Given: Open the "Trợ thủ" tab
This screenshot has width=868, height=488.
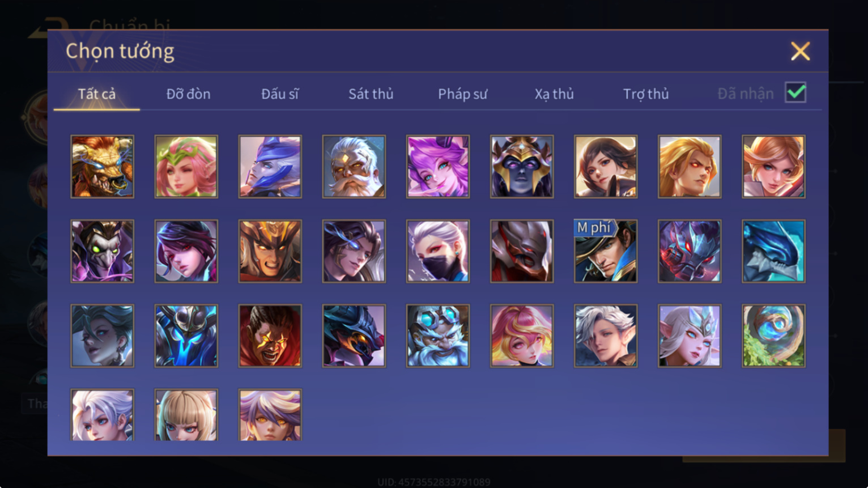Looking at the screenshot, I should [646, 94].
